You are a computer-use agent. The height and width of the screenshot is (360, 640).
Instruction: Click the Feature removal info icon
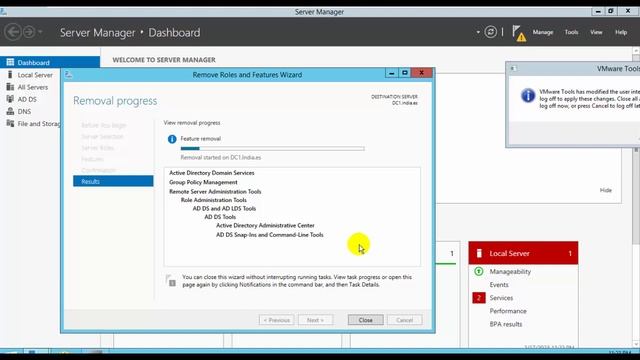pos(172,139)
